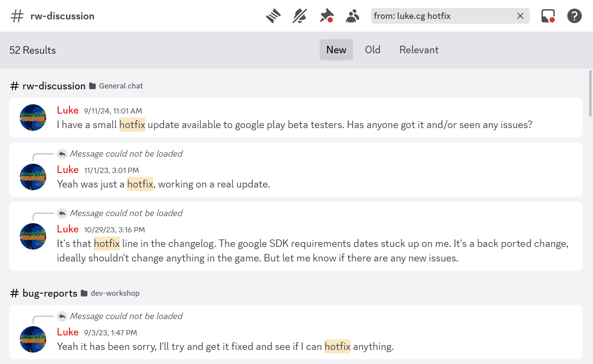Click reply icon above the 10/29/23 message
This screenshot has width=593, height=364.
62,213
